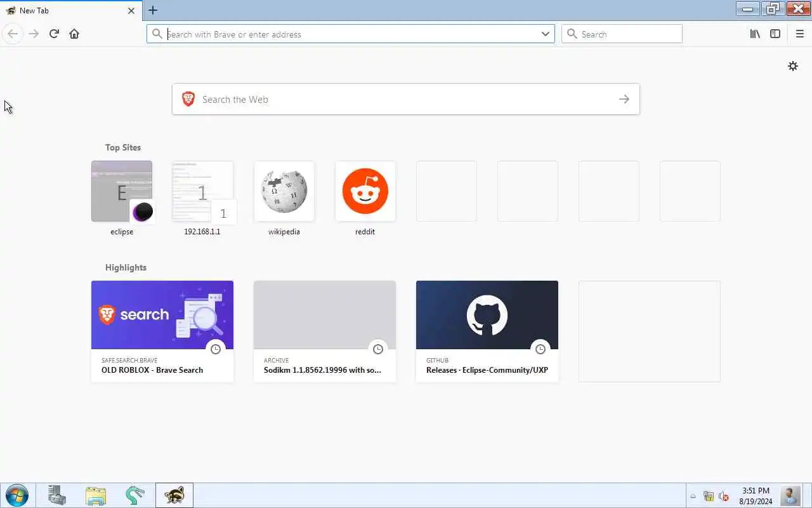Click the GITHUB source label
Image resolution: width=812 pixels, height=508 pixels.
(x=437, y=360)
